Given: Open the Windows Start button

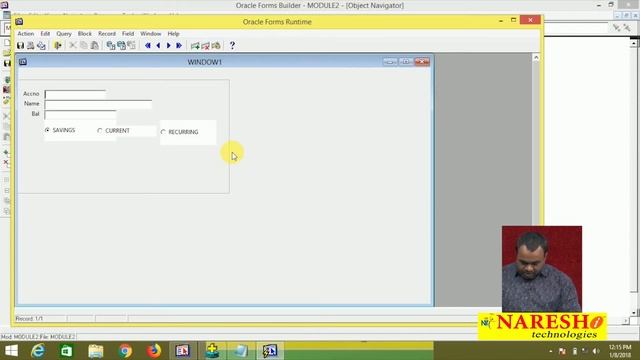Looking at the screenshot, I should [11, 351].
